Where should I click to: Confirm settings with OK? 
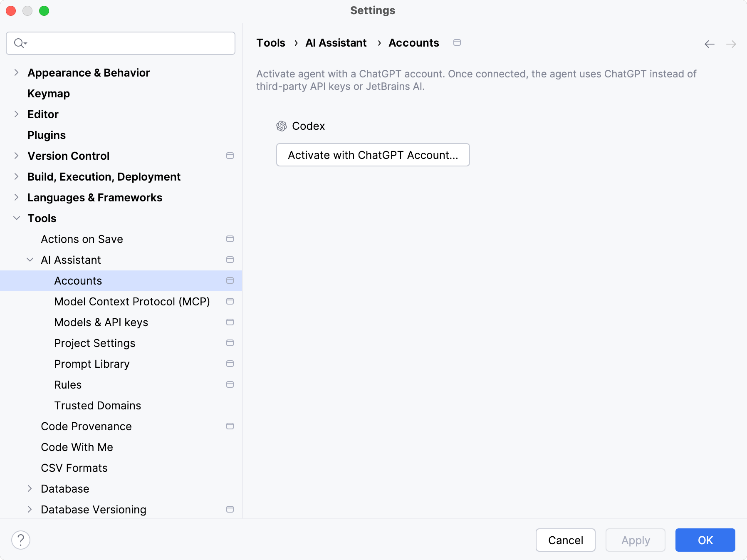click(x=705, y=540)
